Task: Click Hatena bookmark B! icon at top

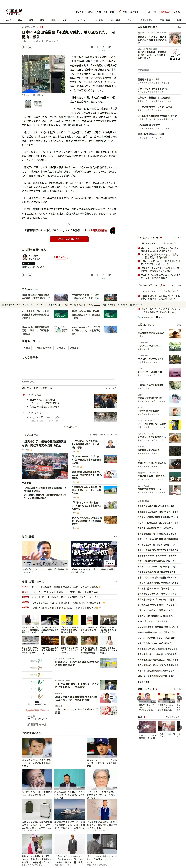Action: click(x=109, y=47)
